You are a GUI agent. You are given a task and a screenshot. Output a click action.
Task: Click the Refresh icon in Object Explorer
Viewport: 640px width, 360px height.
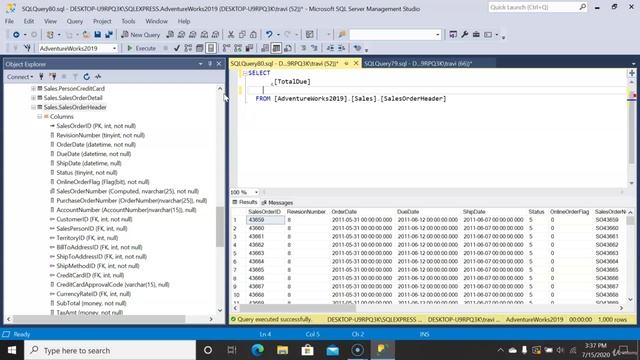pos(87,77)
